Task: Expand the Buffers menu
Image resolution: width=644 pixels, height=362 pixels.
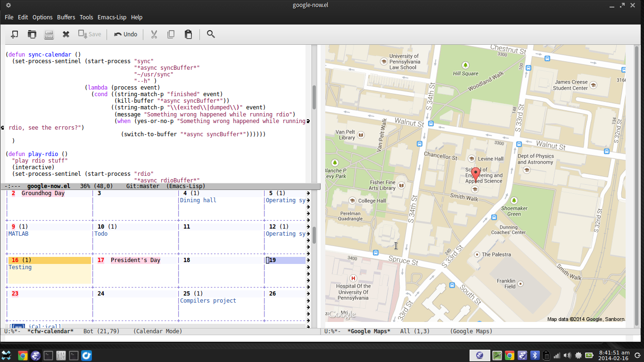Action: point(66,17)
